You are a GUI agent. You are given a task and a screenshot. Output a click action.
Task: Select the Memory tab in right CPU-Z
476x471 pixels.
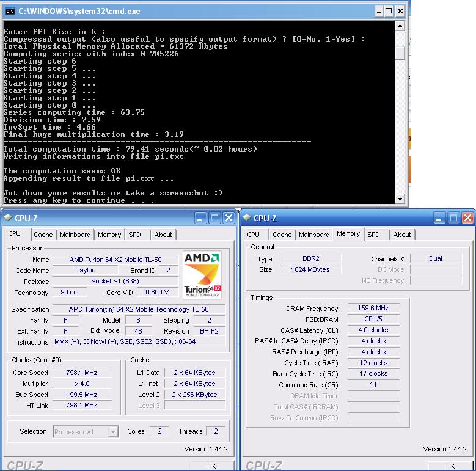[348, 234]
